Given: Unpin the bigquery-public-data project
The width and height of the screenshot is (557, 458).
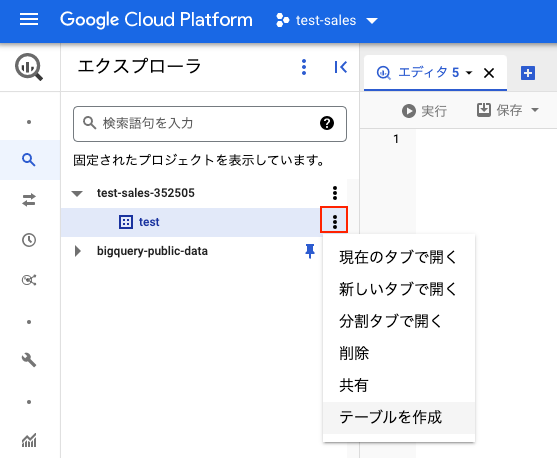Looking at the screenshot, I should coord(310,251).
